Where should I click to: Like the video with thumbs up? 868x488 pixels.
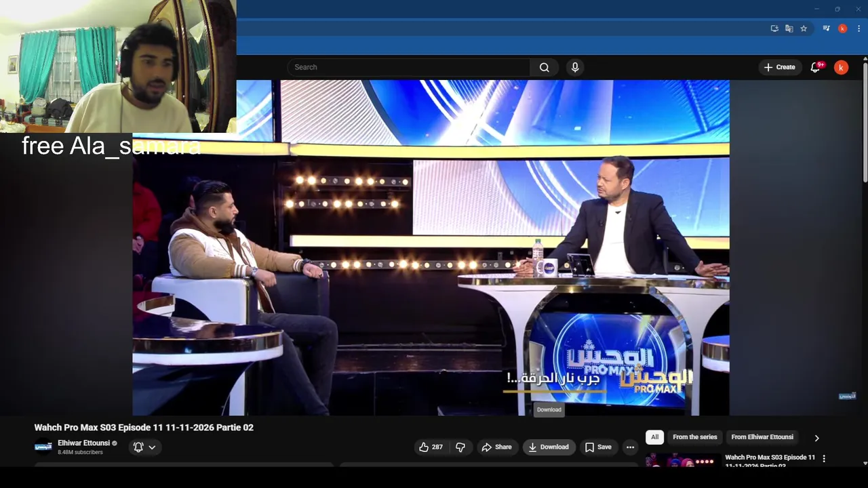(x=431, y=447)
